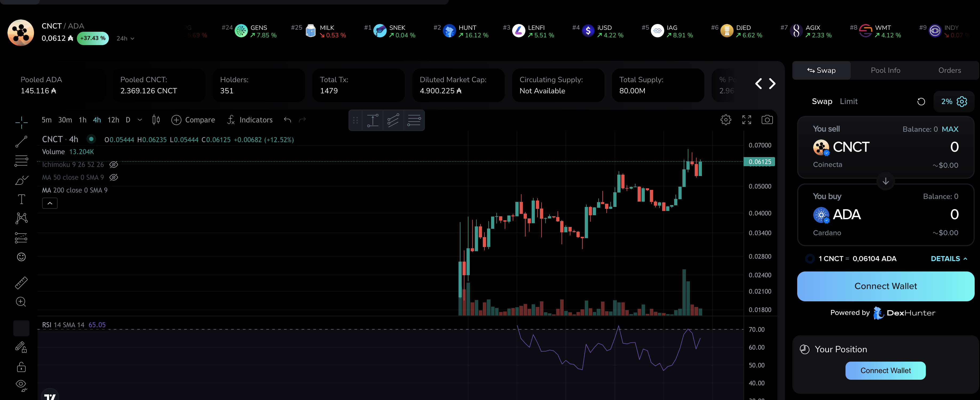Edit the ADA buy amount field
980x400 pixels.
(x=954, y=215)
